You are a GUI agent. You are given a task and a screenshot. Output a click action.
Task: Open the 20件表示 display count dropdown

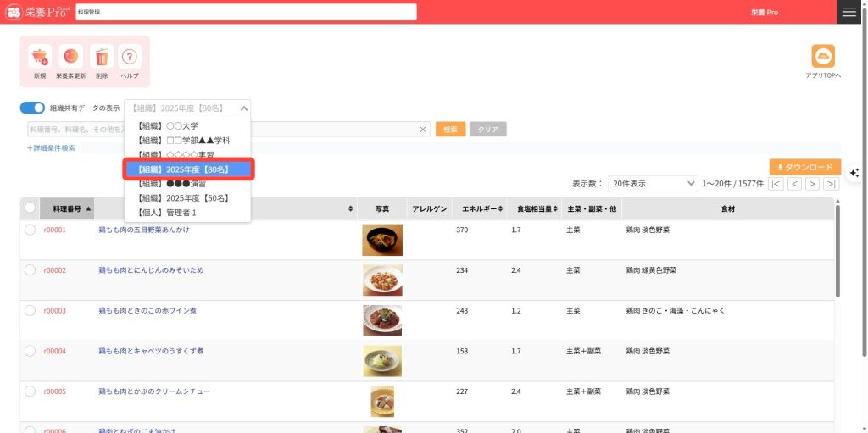click(x=653, y=184)
